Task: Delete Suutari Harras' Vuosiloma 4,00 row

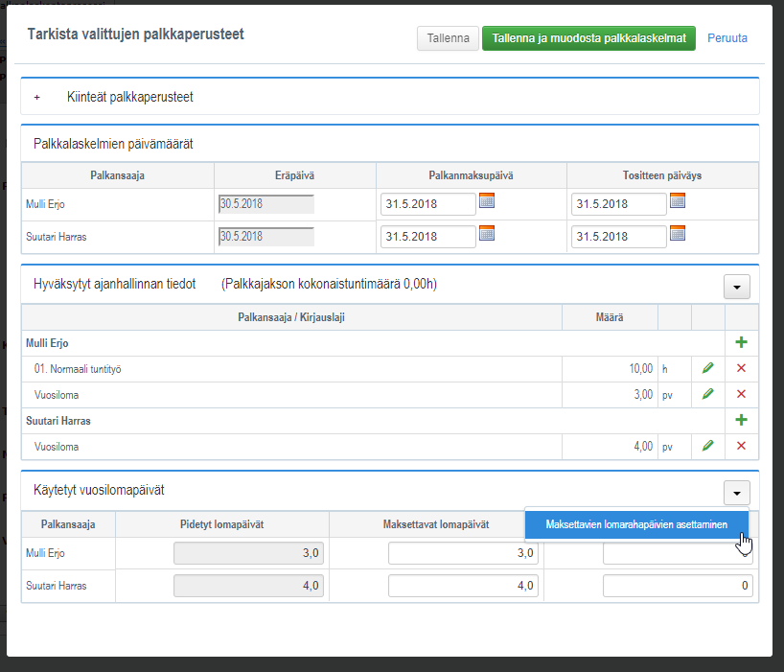Action: click(x=741, y=446)
